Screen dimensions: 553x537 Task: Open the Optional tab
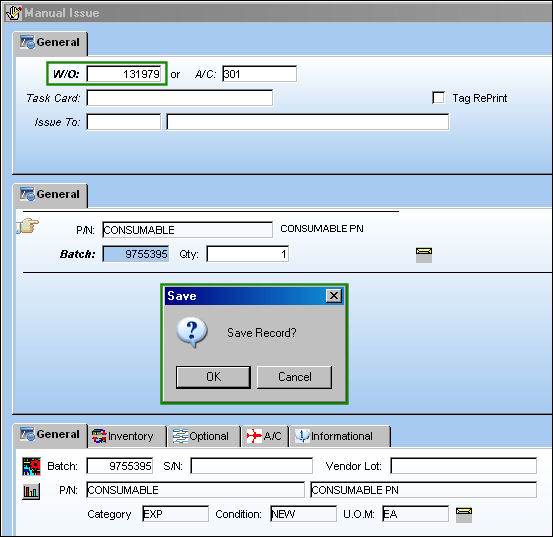point(204,437)
